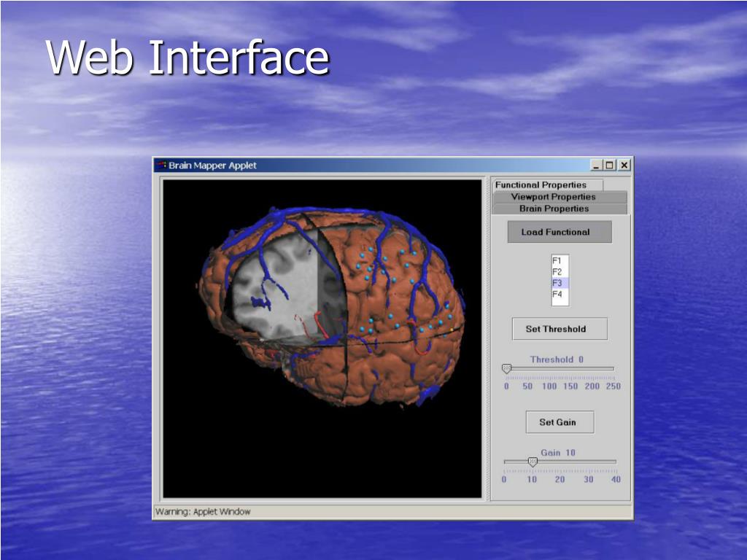This screenshot has width=747, height=560.
Task: Minimize the Brain Mapper Applet window
Action: [597, 166]
